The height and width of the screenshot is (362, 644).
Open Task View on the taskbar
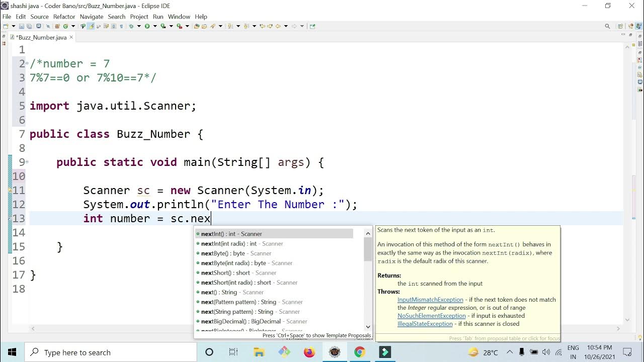point(233,352)
